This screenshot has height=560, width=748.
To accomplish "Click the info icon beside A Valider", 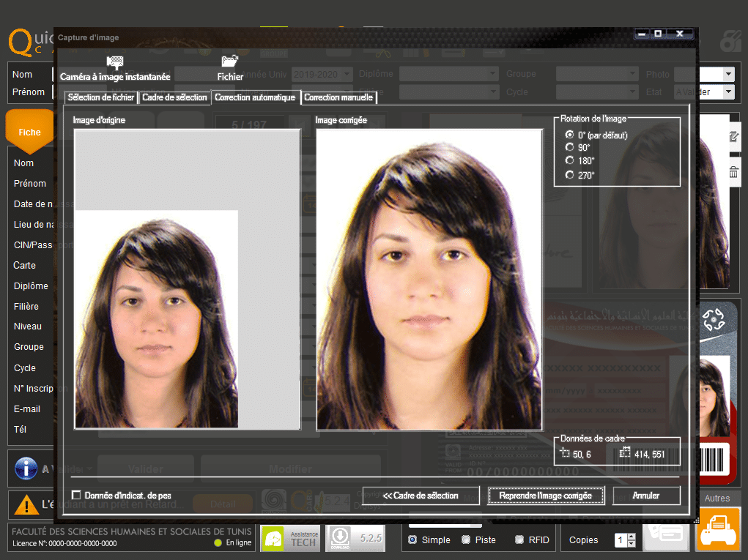I will 26,468.
